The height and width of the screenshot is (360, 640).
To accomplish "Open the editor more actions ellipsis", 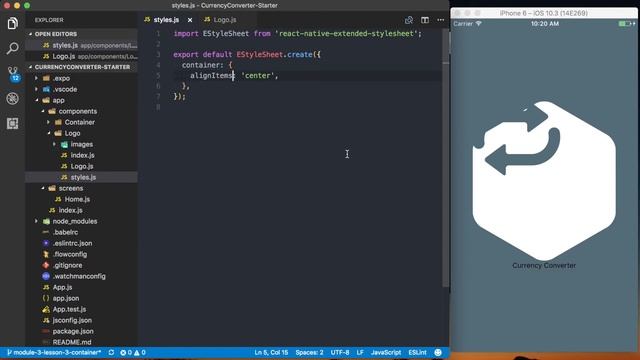I will point(441,20).
